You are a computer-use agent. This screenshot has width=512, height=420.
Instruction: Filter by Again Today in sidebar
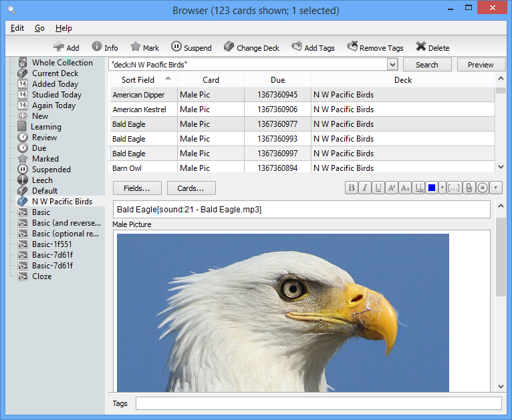click(x=47, y=106)
